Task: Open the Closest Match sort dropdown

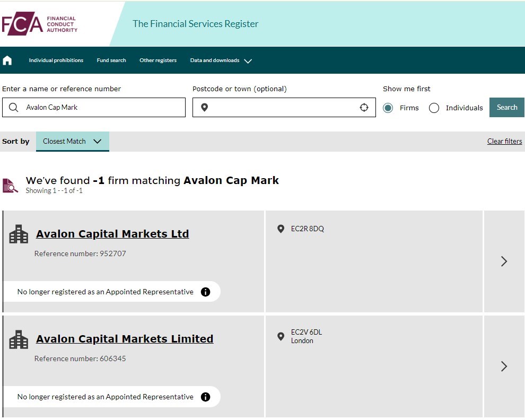Action: [73, 142]
